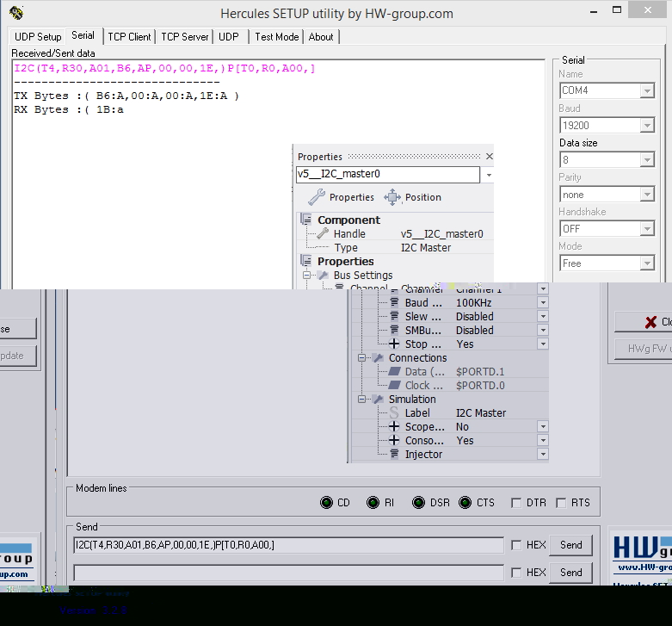Open the About tab
Image resolution: width=672 pixels, height=626 pixels.
321,37
